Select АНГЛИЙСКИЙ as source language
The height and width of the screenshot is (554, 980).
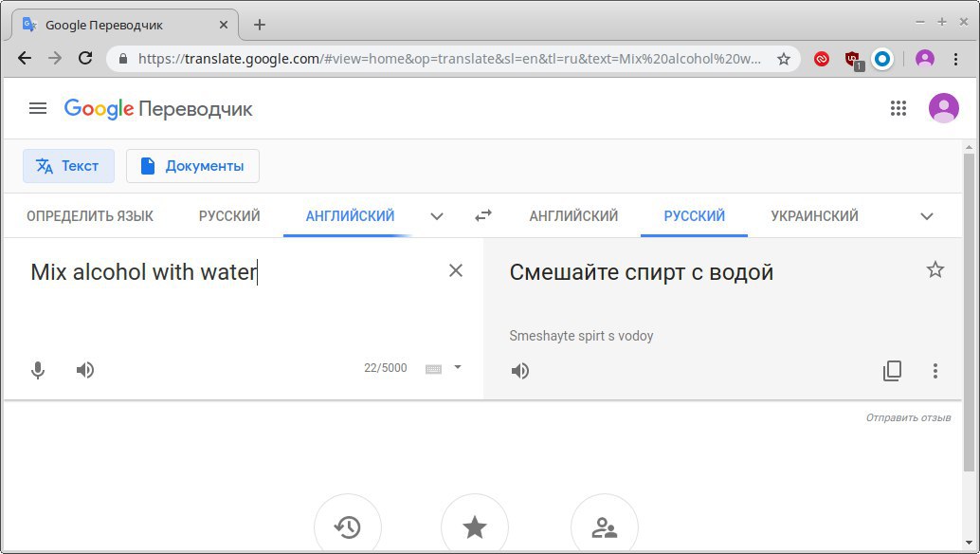[x=350, y=216]
